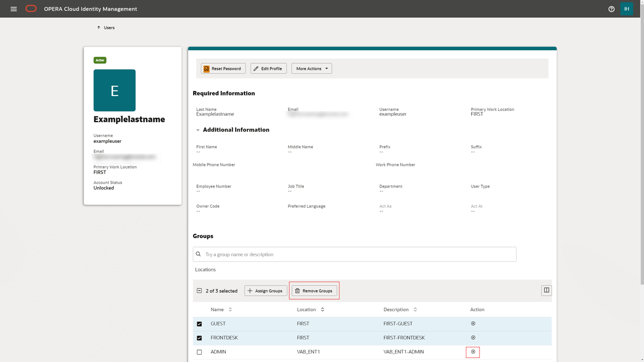
Task: Open the More Actions dropdown
Action: pos(311,68)
